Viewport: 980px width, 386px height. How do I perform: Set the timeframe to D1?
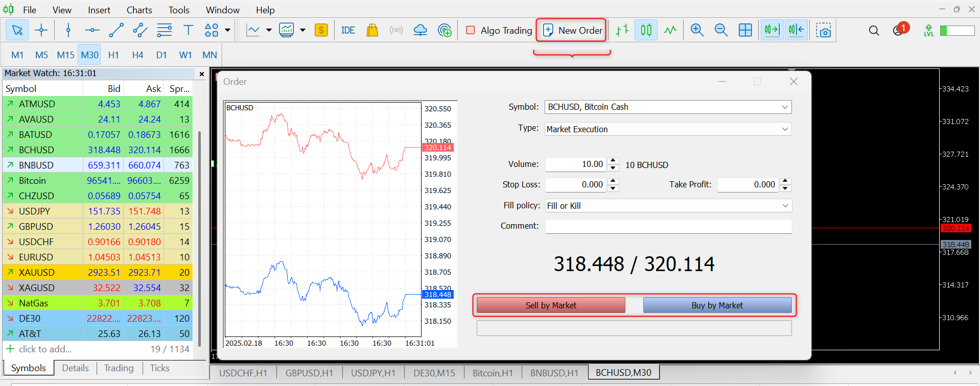pos(161,55)
